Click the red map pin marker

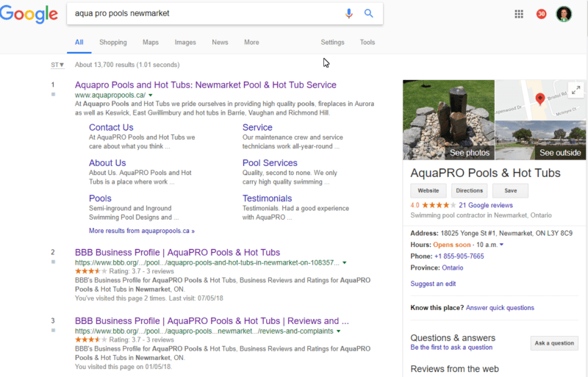click(x=539, y=98)
